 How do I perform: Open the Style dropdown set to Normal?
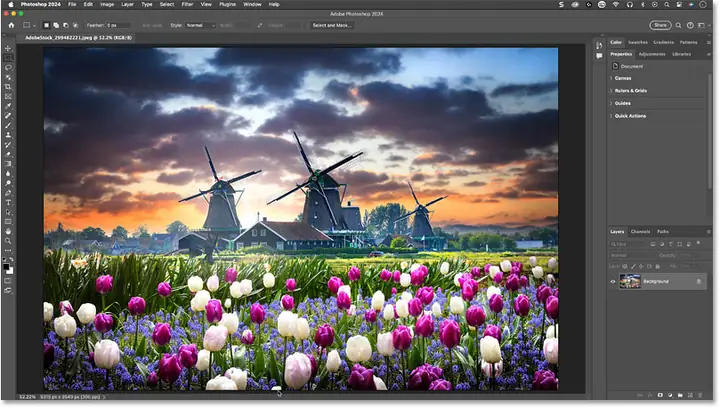pyautogui.click(x=201, y=25)
